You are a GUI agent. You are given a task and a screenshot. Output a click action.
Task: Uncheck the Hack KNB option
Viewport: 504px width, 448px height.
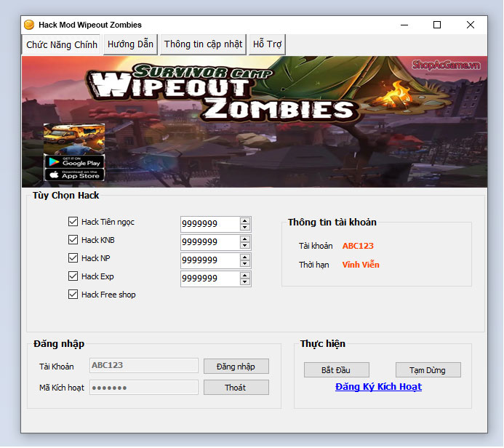(73, 240)
